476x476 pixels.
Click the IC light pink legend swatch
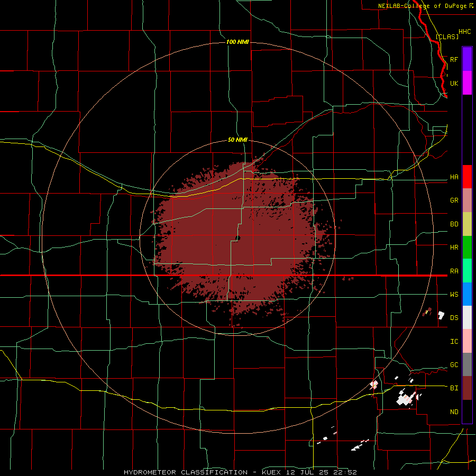pyautogui.click(x=467, y=341)
